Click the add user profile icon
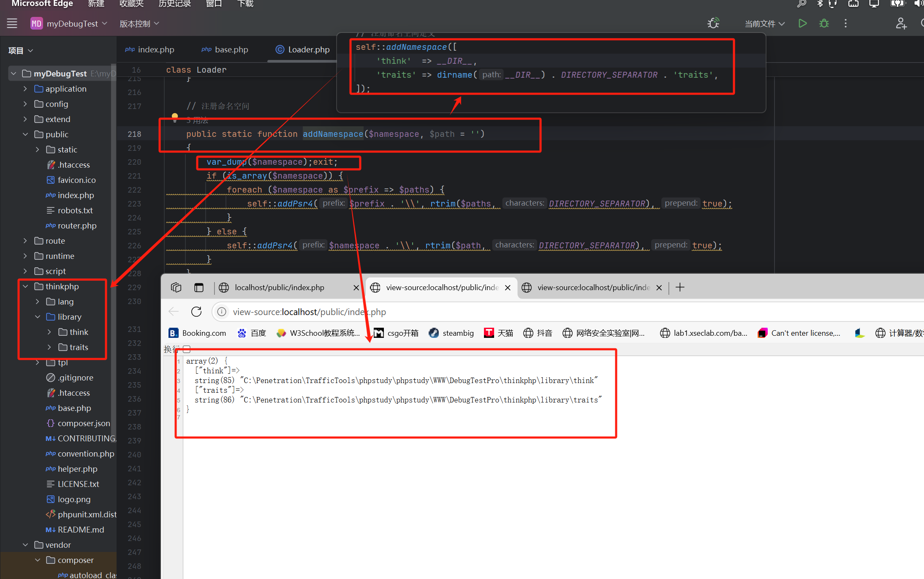Image resolution: width=924 pixels, height=579 pixels. click(901, 24)
